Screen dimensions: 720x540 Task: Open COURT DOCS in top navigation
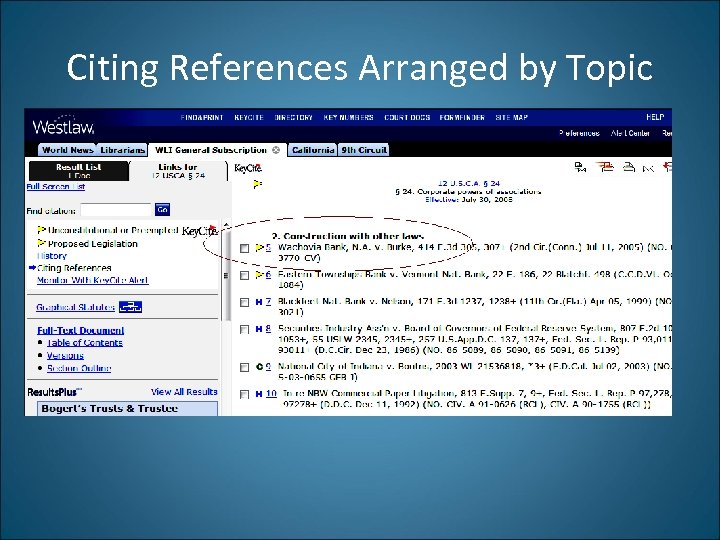407,118
